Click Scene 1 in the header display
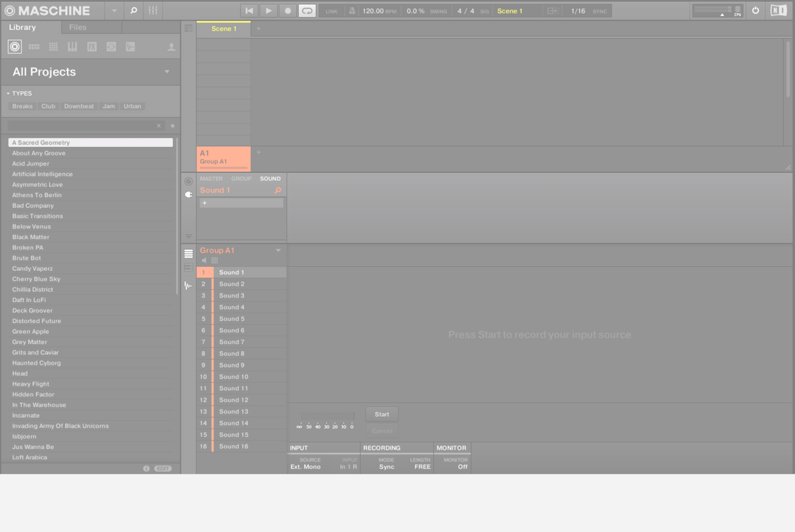Screen dimensions: 795x532 509,11
